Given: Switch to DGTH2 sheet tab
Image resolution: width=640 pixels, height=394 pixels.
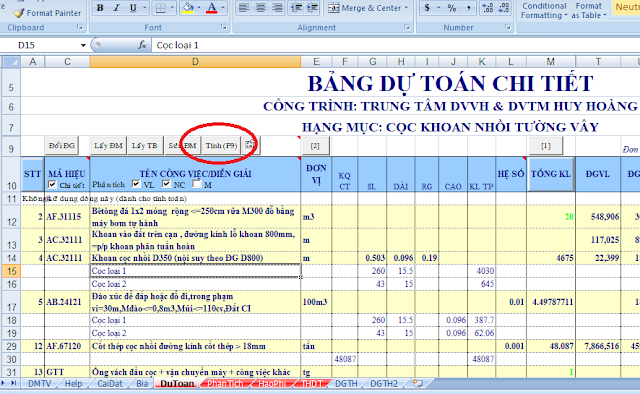Looking at the screenshot, I should click(x=384, y=383).
